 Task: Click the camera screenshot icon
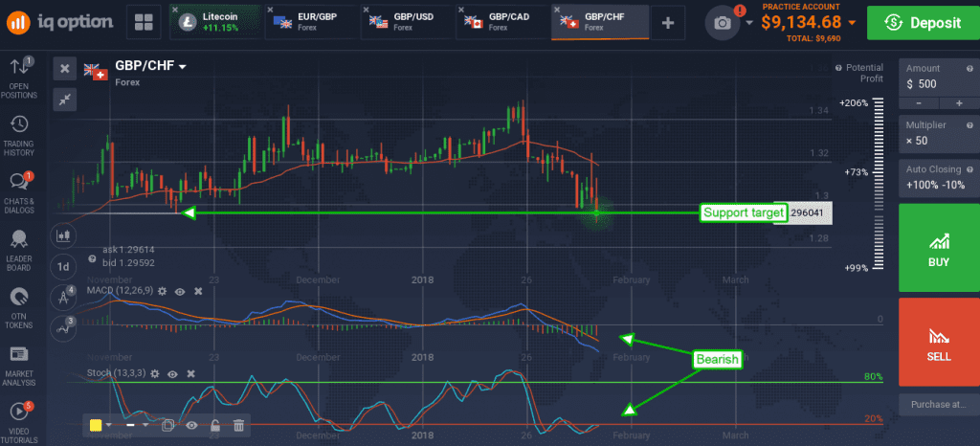[723, 23]
